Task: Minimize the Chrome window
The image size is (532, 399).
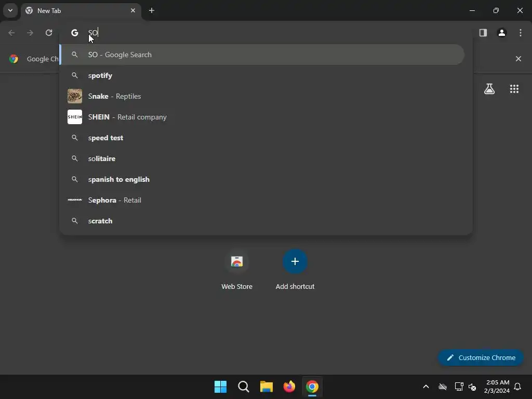Action: (x=472, y=10)
